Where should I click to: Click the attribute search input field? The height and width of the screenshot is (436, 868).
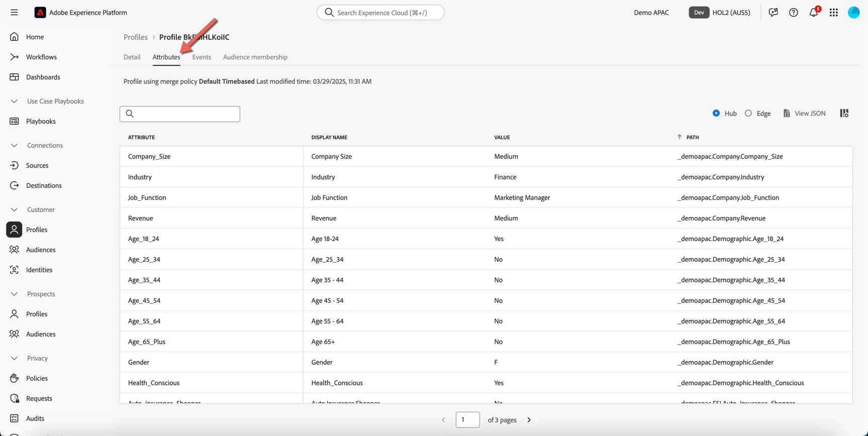tap(180, 114)
